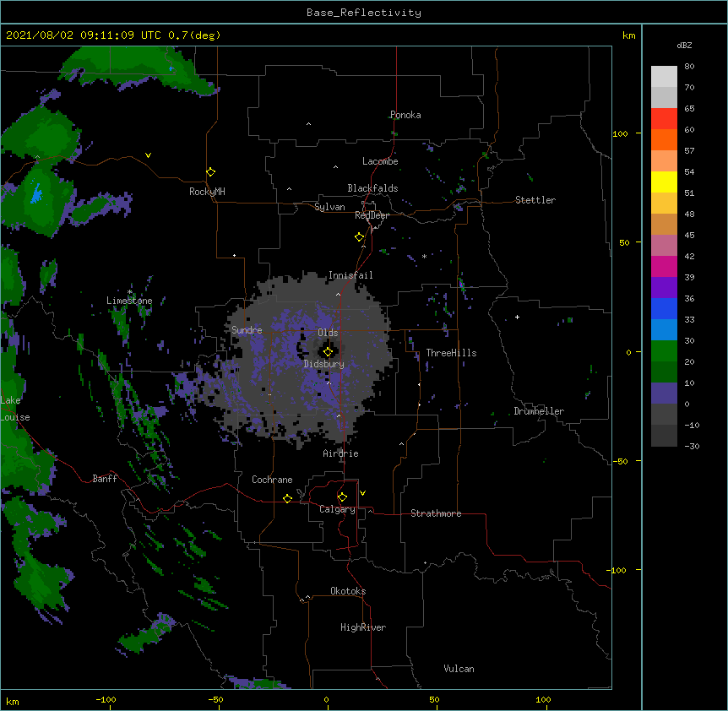Click the yellow diamond marker near RockyMH
Screen dimensions: 728x711
210,172
